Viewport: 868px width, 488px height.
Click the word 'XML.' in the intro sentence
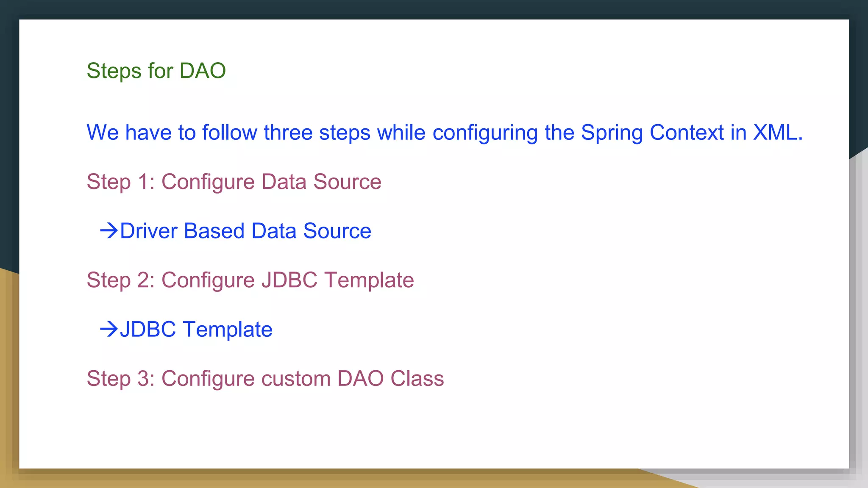pos(778,133)
